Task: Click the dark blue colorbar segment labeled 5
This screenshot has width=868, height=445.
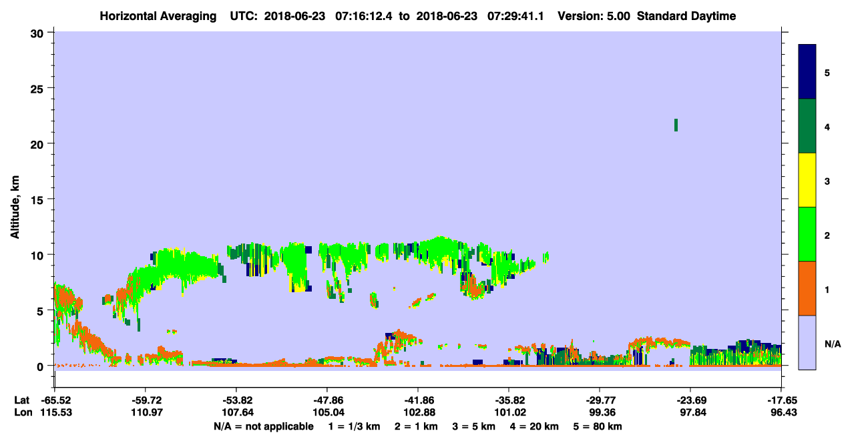Action: click(x=807, y=72)
